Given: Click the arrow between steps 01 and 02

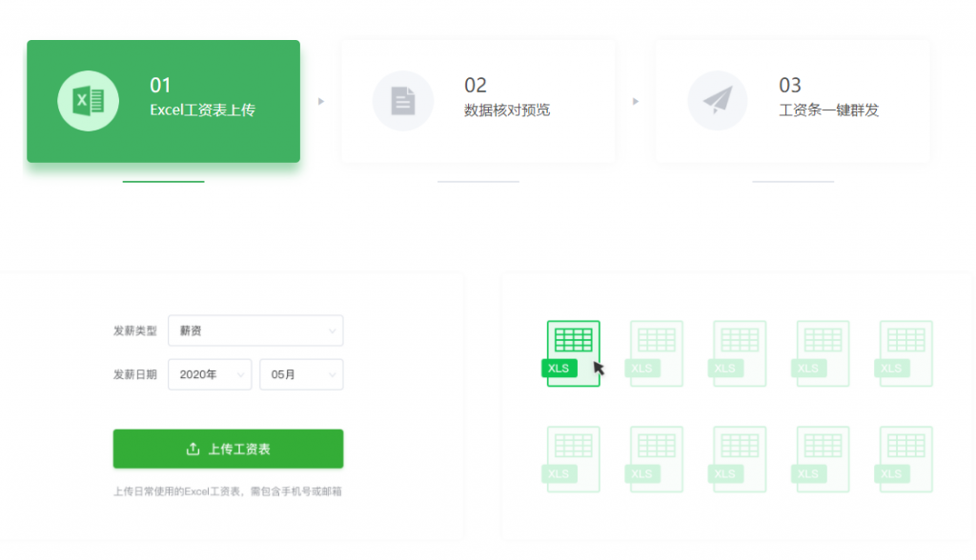Looking at the screenshot, I should click(x=321, y=101).
